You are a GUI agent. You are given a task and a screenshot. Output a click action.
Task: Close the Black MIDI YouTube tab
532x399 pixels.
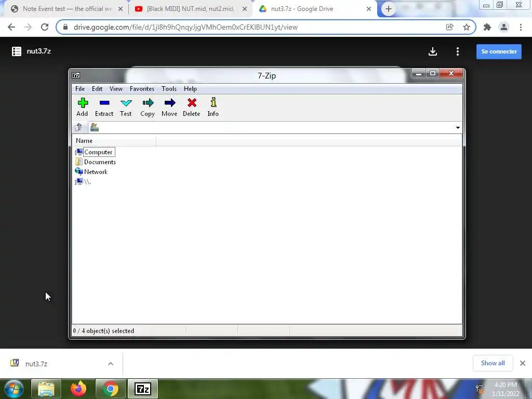(245, 9)
